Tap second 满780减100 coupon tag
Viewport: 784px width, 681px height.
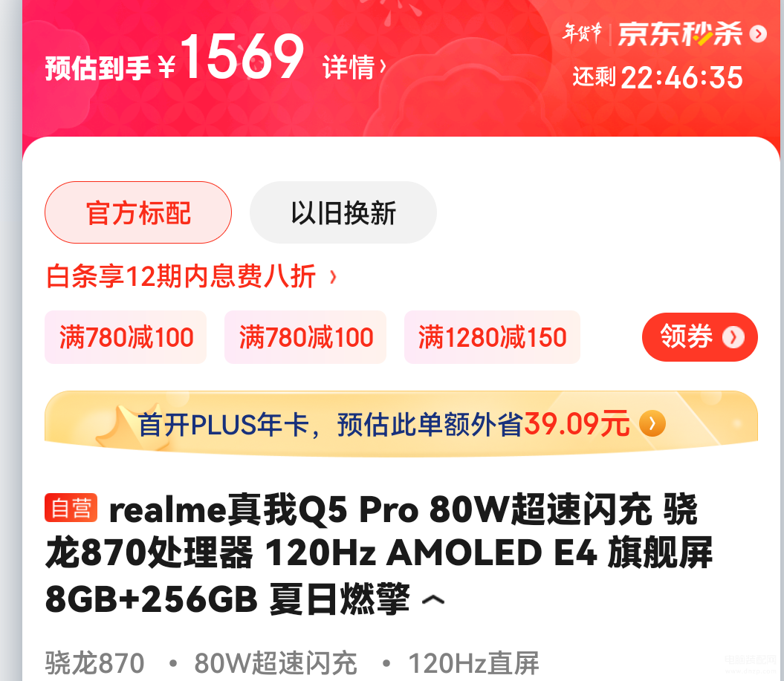point(305,337)
